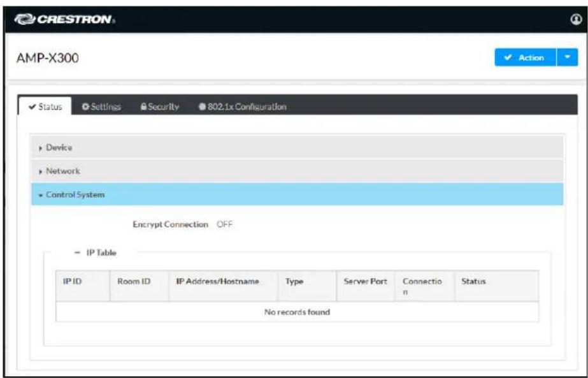Click the IP ID column header

coord(83,286)
